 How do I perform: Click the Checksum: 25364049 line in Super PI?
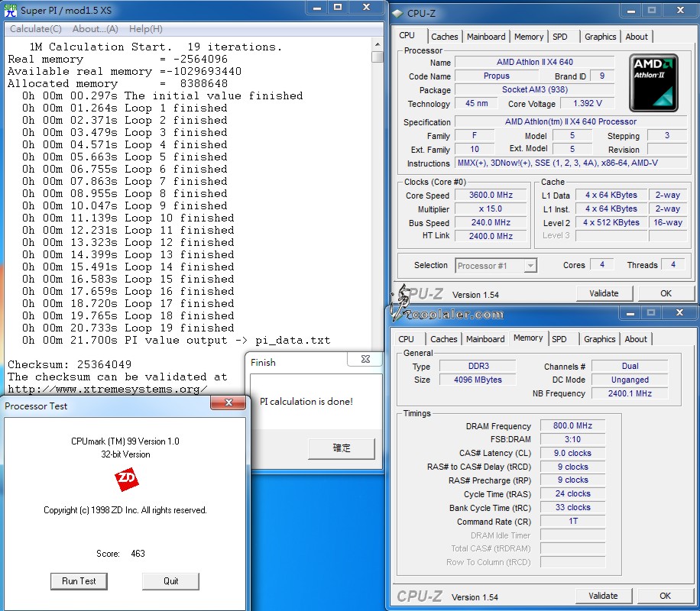tap(70, 364)
